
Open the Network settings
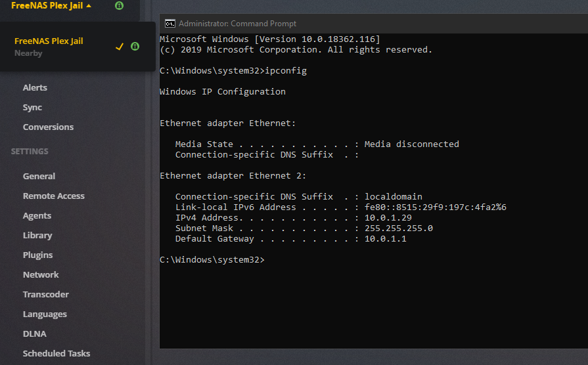[x=41, y=274]
